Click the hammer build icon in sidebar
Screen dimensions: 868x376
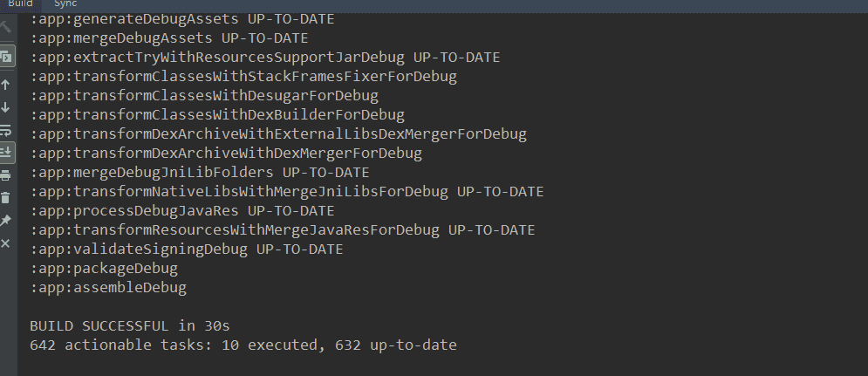[x=5, y=26]
